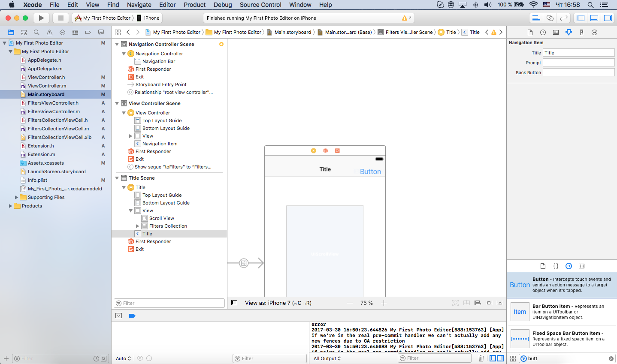
Task: Switch to the Version editor
Action: pos(564,18)
